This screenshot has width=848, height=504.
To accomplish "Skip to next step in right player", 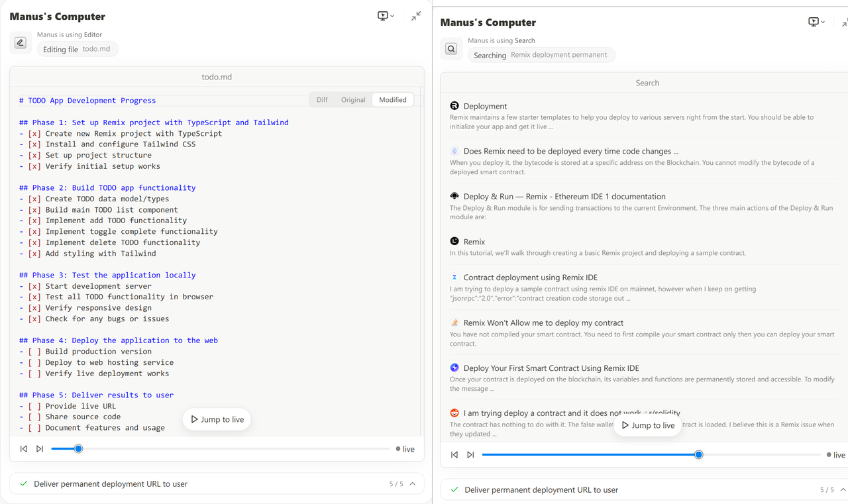I will coord(470,455).
